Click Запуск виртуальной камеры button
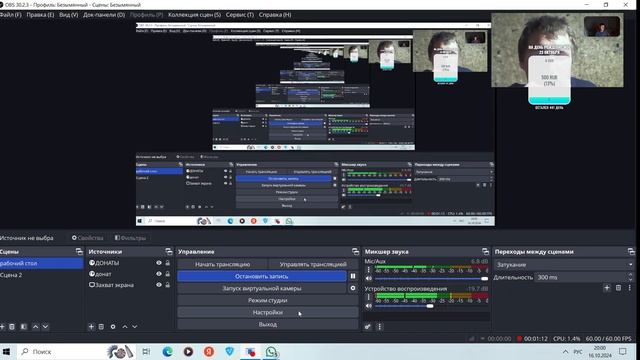 tap(262, 288)
